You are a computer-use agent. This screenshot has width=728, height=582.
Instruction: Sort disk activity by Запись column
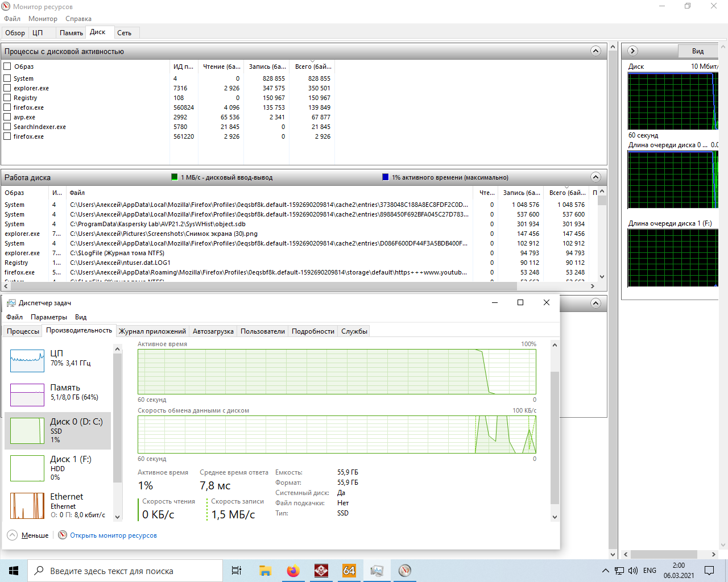[x=521, y=193]
